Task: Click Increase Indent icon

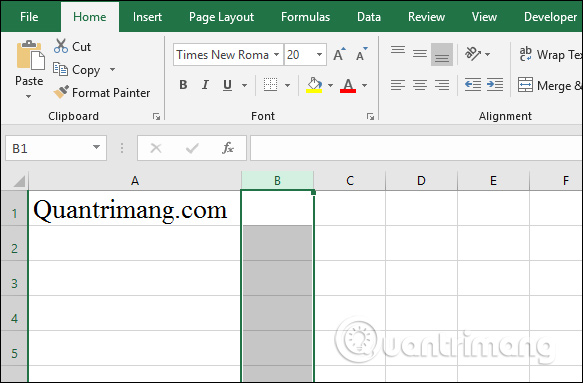Action: click(x=495, y=85)
